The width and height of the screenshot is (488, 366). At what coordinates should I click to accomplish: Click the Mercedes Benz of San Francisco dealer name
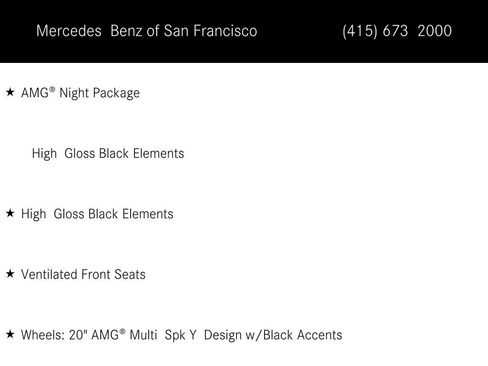point(147,31)
